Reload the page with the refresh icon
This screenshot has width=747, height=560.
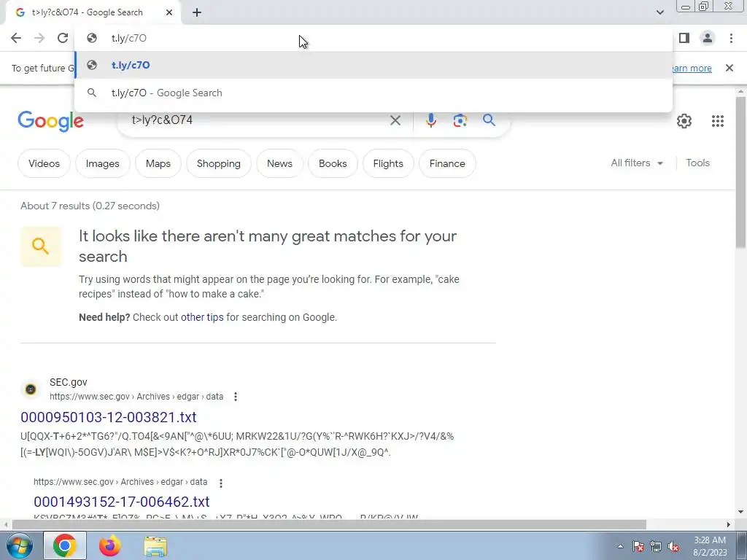[63, 38]
